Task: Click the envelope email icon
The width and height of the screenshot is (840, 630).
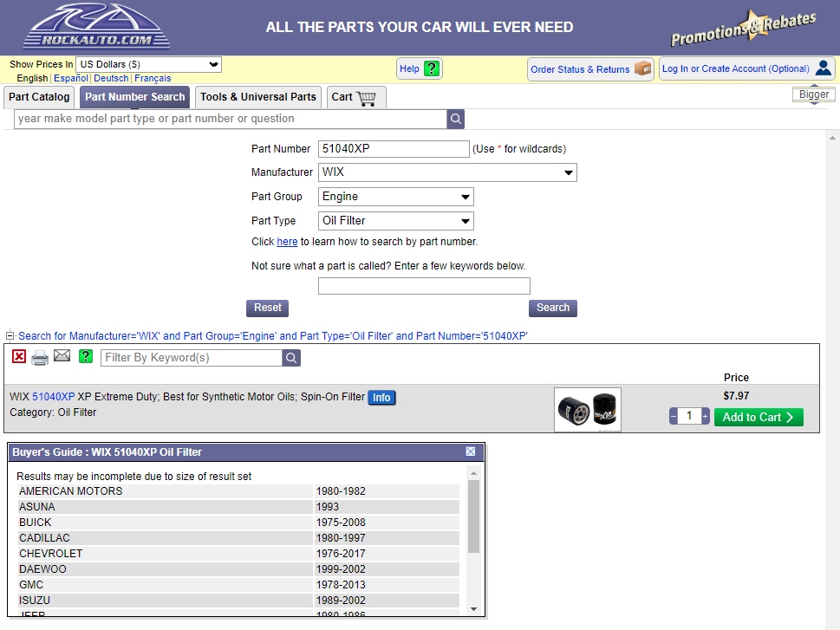Action: (62, 355)
